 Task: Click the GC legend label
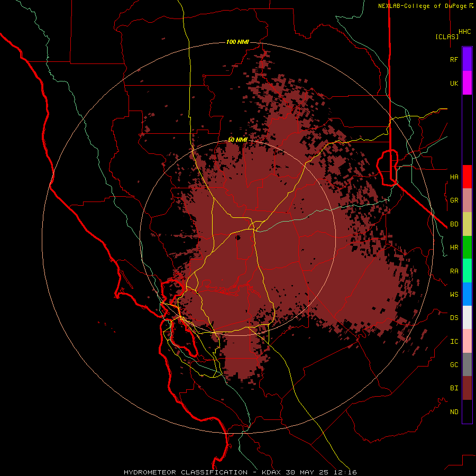(x=454, y=364)
